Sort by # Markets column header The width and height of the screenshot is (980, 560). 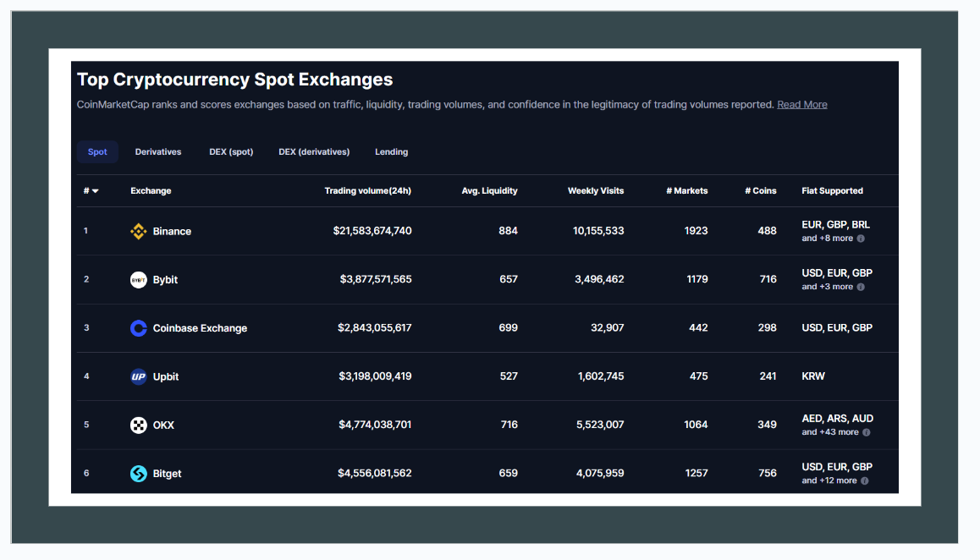(687, 190)
